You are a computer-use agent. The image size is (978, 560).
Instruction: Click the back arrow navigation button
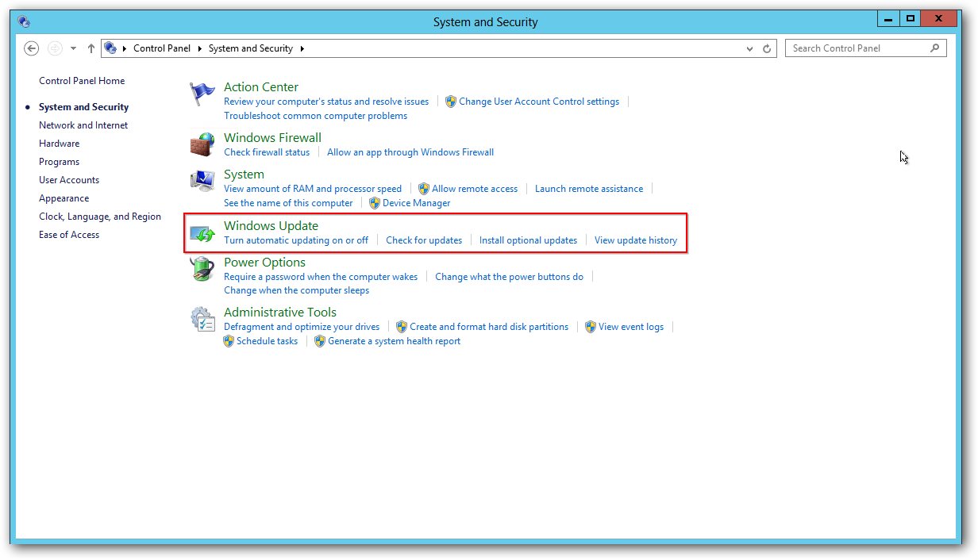click(32, 48)
